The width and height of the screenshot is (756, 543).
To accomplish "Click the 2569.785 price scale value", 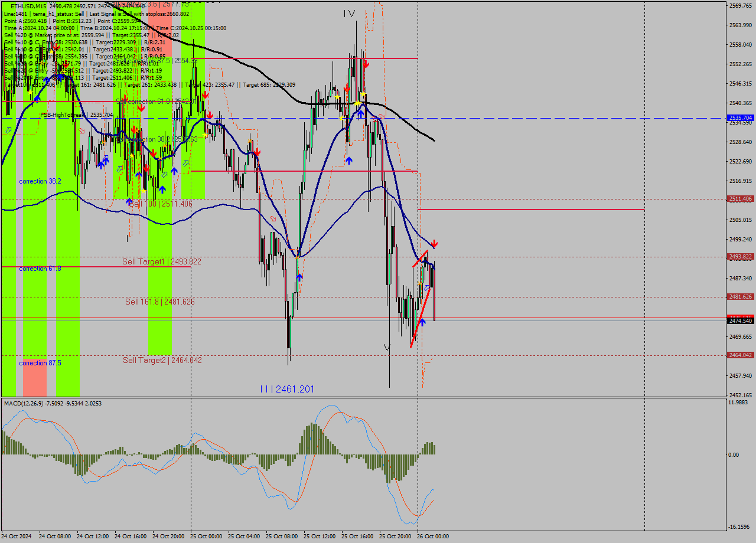I will (x=741, y=5).
